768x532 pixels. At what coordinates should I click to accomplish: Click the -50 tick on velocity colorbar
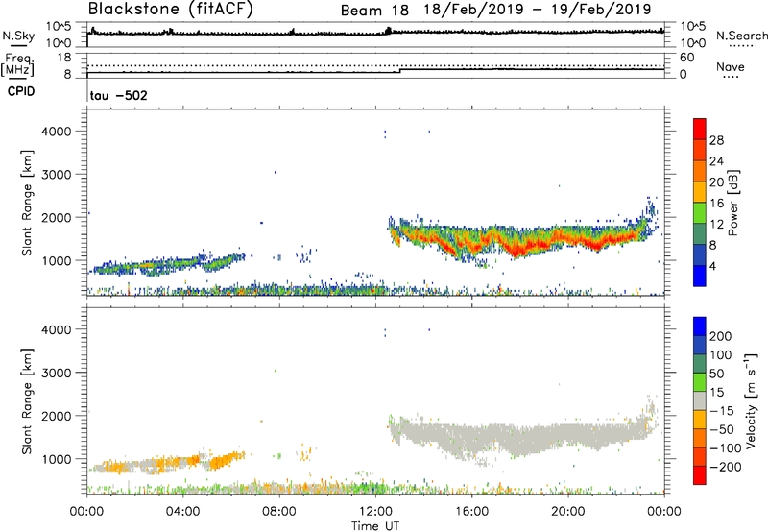pos(722,429)
